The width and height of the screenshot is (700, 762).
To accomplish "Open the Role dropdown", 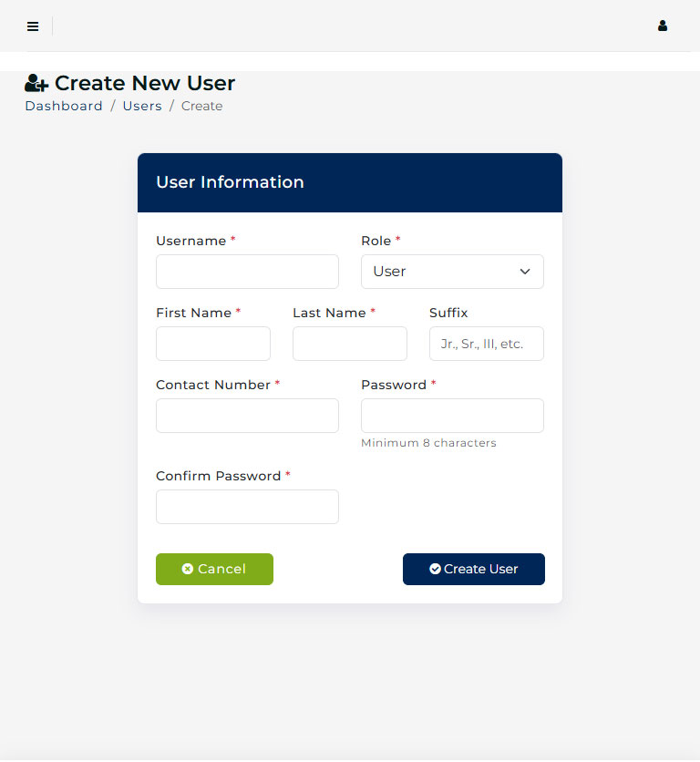I will 452,272.
